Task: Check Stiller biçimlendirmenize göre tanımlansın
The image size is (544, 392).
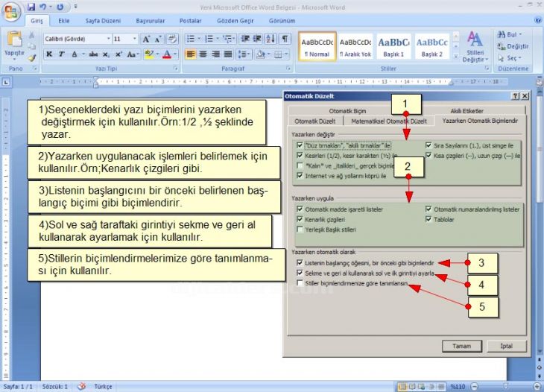Action: (300, 284)
